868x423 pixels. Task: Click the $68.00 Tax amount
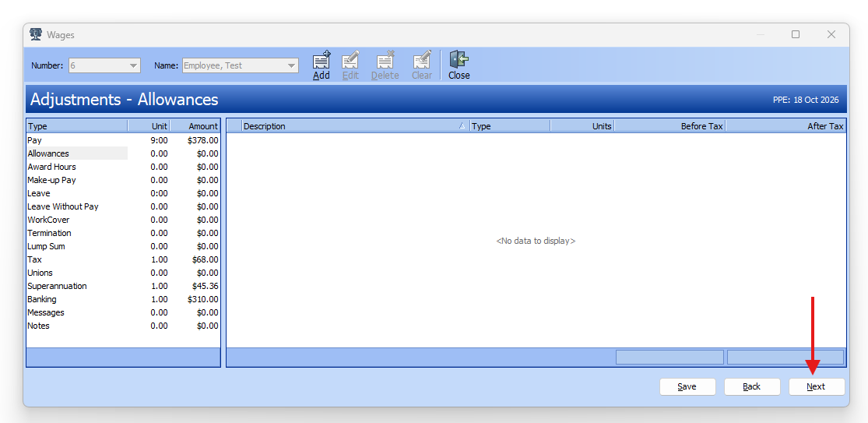(x=205, y=259)
